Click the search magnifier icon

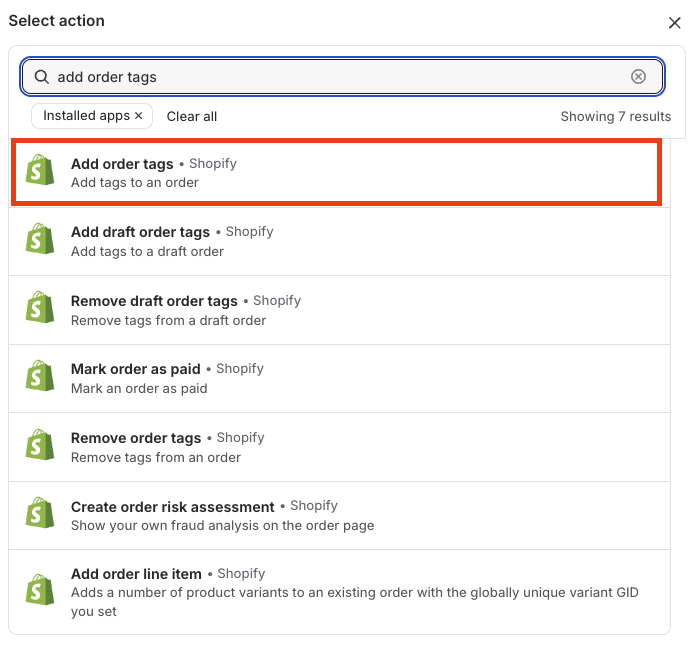point(42,77)
